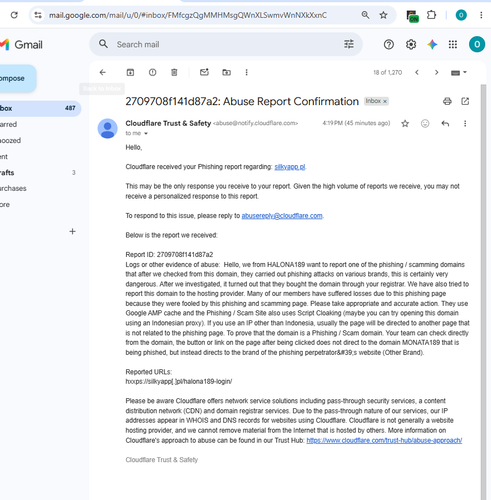Reply to the Cloudflare message
The image size is (491, 500).
(445, 124)
